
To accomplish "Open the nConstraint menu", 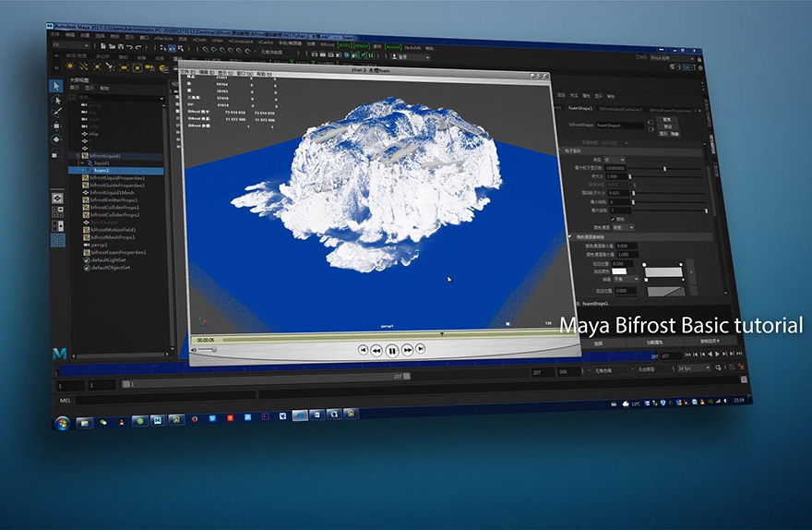I will (x=241, y=41).
